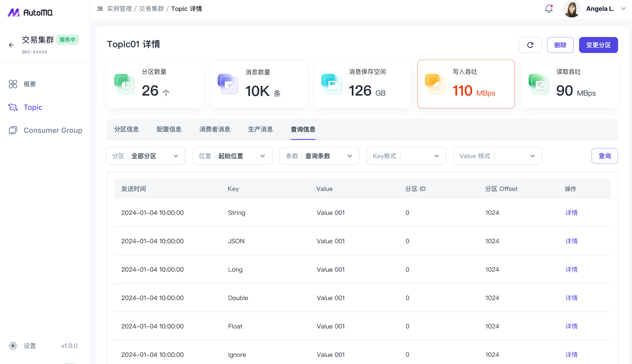Screen dimensions: 632x364
Task: Click the Consumer Group sidebar icon
Action: (13, 130)
